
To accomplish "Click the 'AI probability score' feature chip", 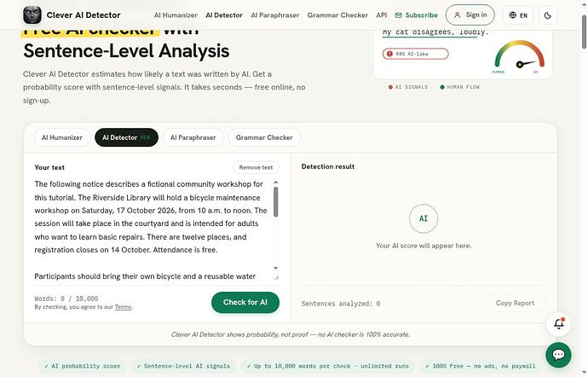I will 83,366.
